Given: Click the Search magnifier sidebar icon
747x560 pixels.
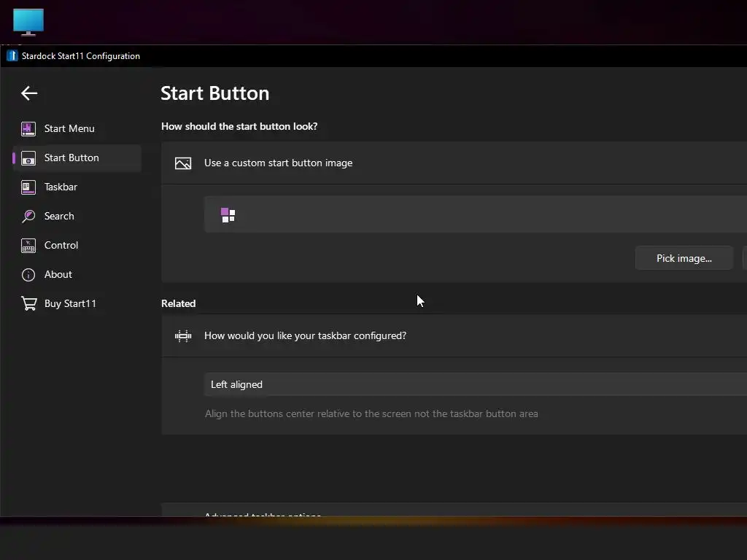Looking at the screenshot, I should pos(28,216).
